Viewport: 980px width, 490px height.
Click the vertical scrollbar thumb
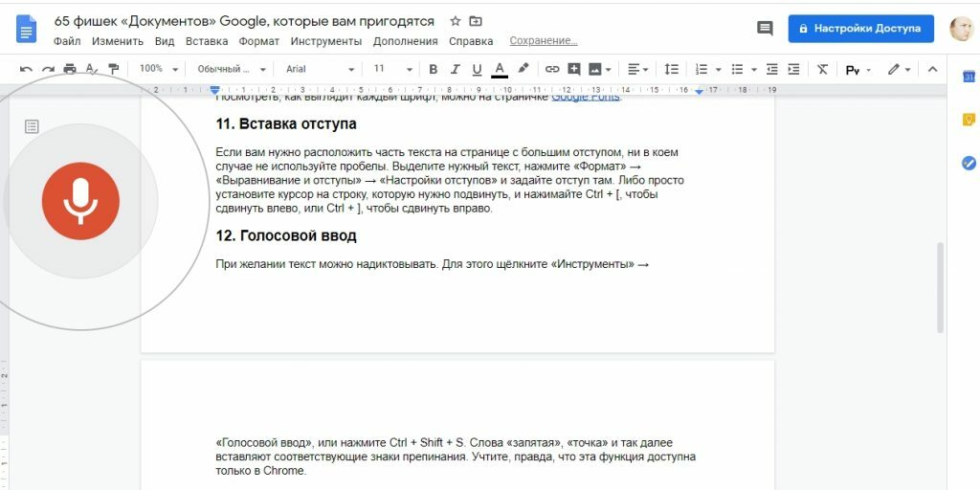(x=940, y=287)
